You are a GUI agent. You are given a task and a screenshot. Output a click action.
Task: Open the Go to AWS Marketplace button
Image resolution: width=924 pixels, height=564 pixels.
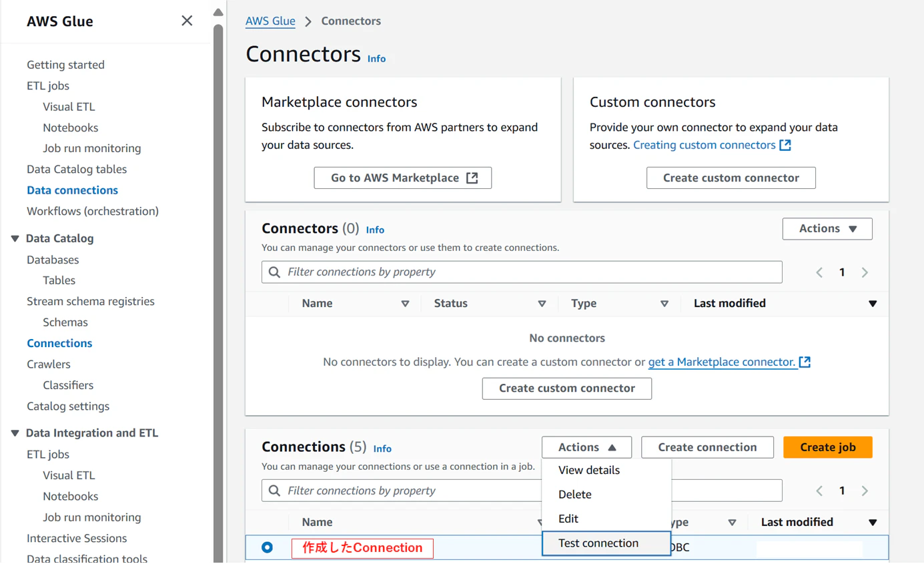pos(403,178)
